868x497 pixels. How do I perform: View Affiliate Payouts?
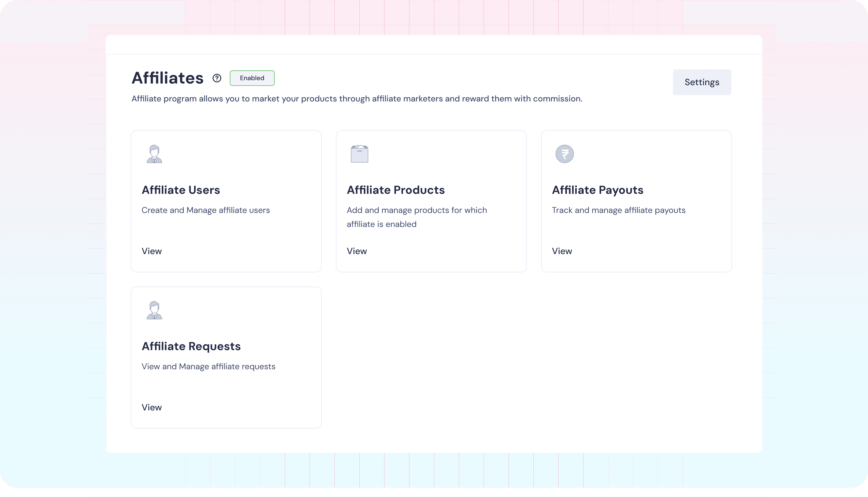[562, 251]
